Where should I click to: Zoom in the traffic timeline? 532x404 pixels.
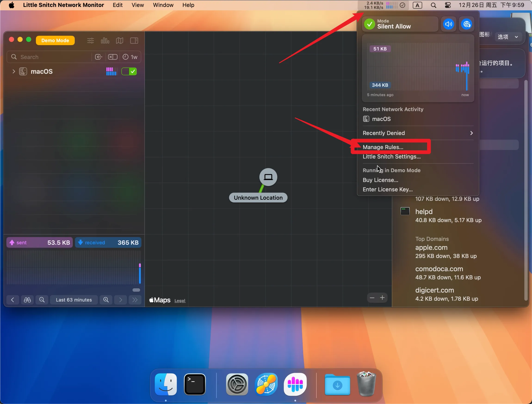106,300
